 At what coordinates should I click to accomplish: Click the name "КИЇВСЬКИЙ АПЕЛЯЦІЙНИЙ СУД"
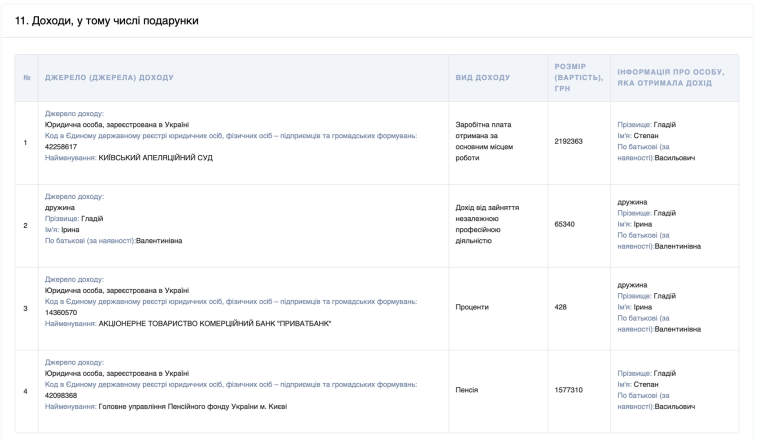click(155, 157)
